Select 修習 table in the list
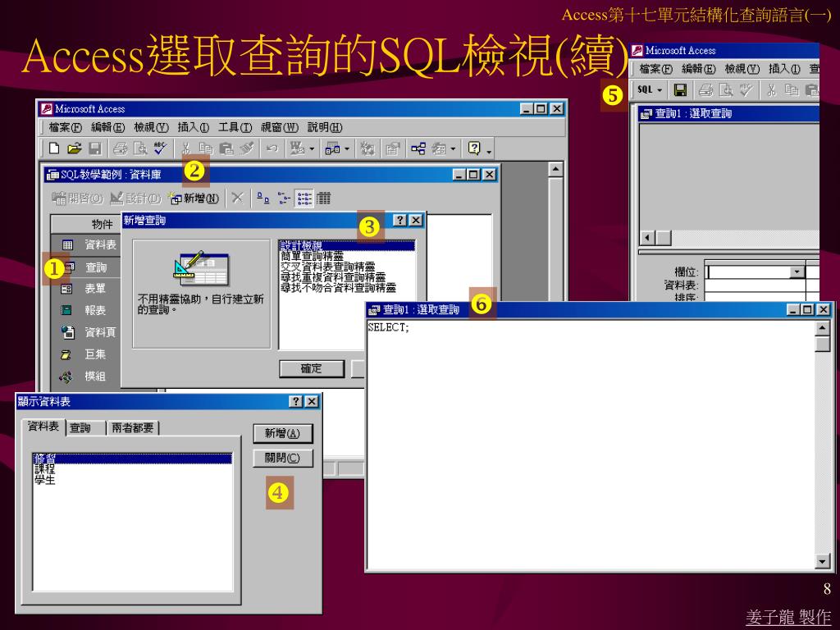 pyautogui.click(x=132, y=459)
